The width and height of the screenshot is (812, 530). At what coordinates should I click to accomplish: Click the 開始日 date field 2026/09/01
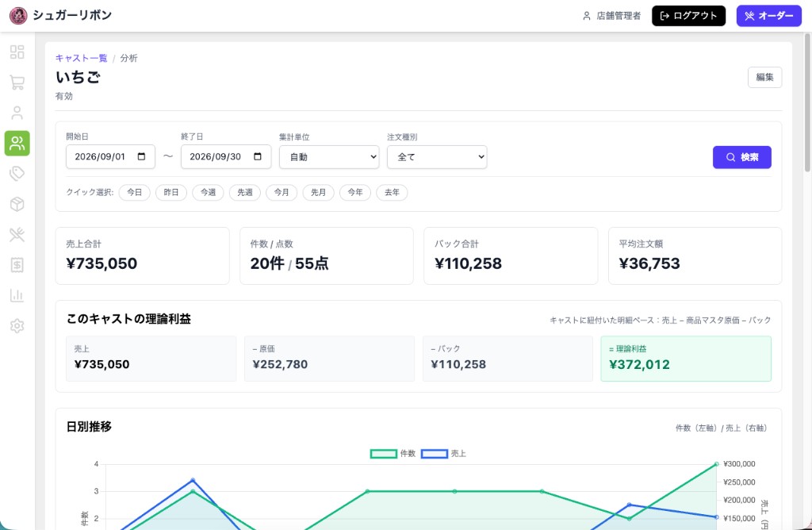coord(110,156)
